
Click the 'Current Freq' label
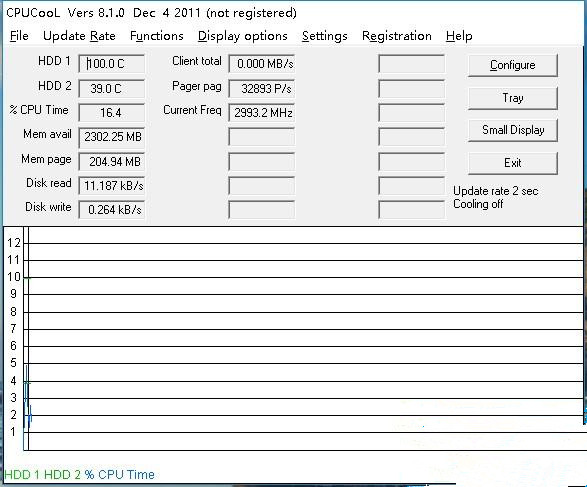coord(192,110)
